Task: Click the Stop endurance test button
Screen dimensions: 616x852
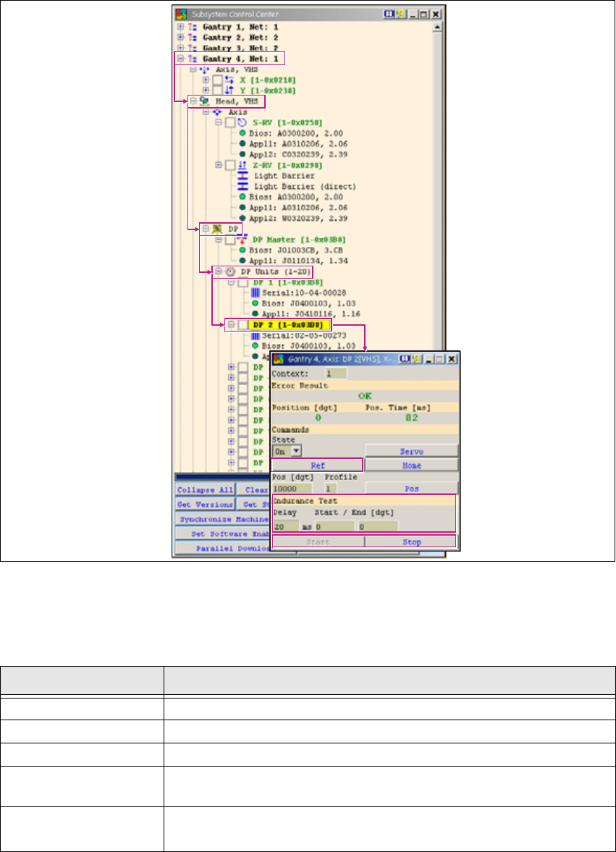Action: 411,541
